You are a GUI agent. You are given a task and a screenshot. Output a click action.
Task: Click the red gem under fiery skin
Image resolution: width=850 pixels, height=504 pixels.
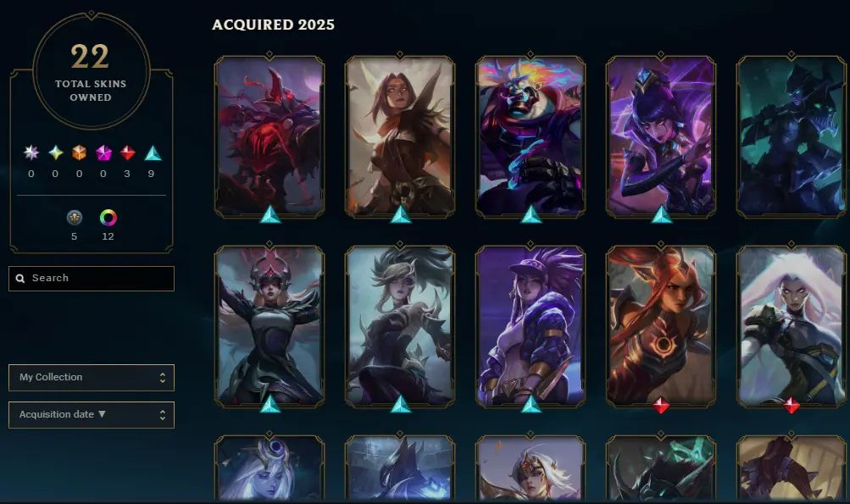[661, 405]
